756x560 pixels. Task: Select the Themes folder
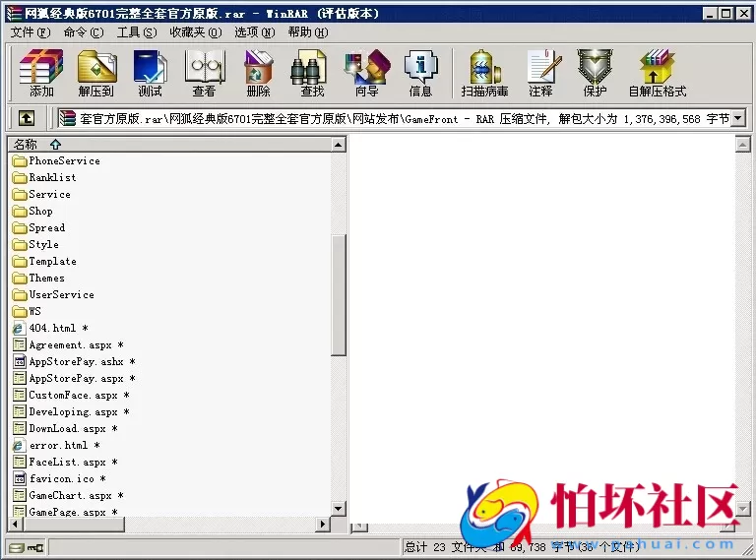[39, 279]
